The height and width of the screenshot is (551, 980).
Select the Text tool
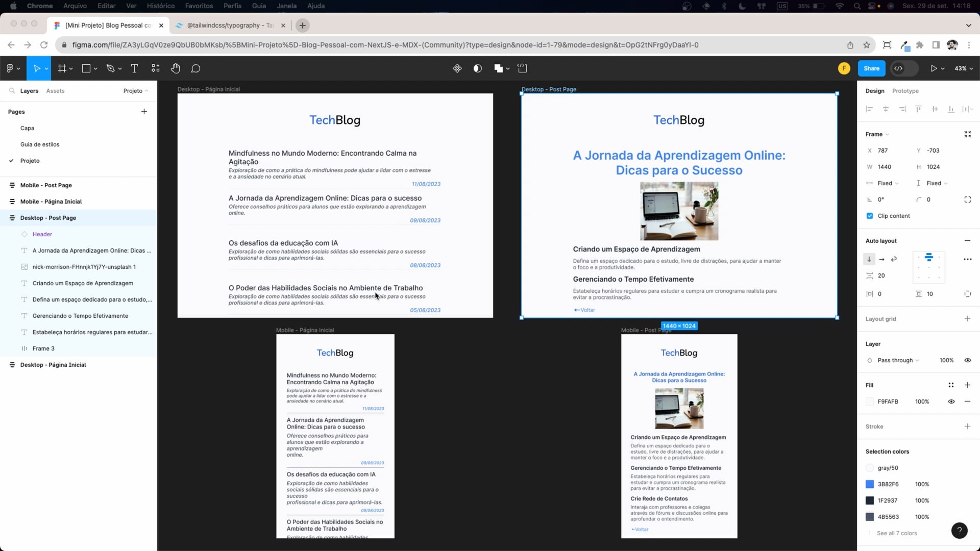tap(135, 68)
